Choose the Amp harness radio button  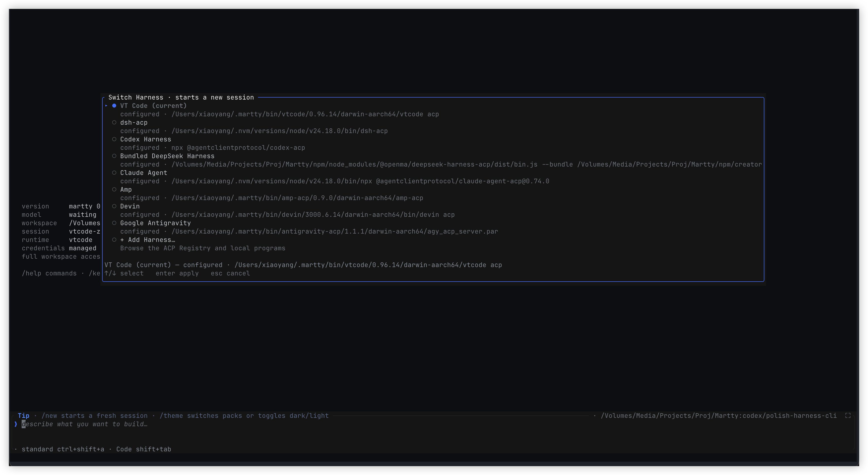pyautogui.click(x=114, y=189)
